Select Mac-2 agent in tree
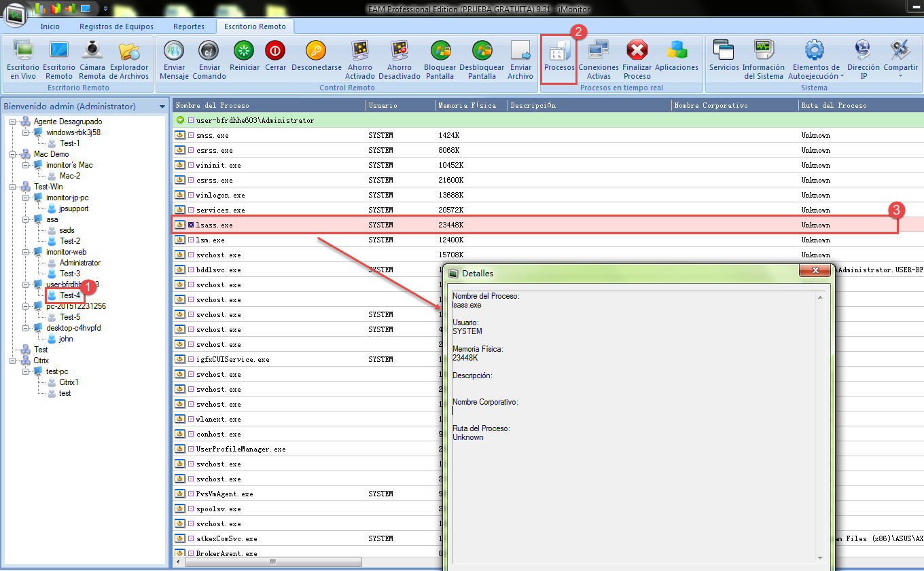This screenshot has width=924, height=571. 69,176
